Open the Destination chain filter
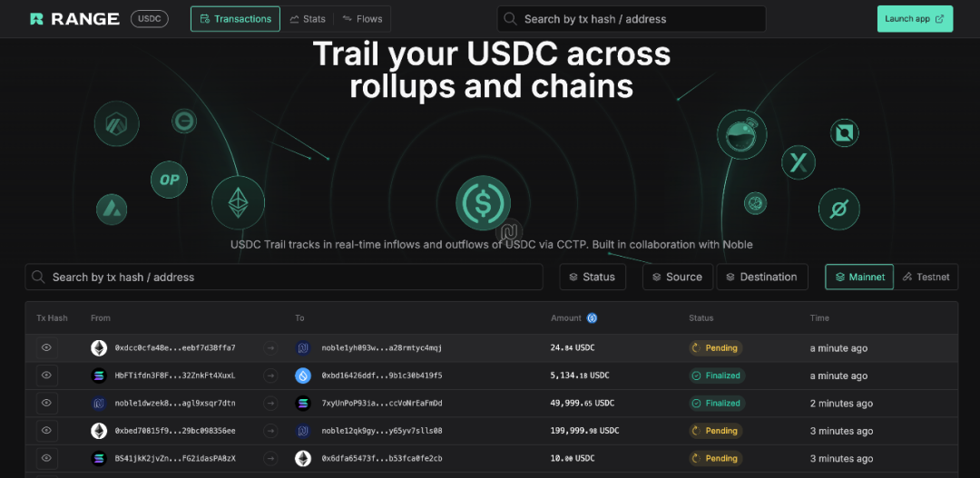 761,278
